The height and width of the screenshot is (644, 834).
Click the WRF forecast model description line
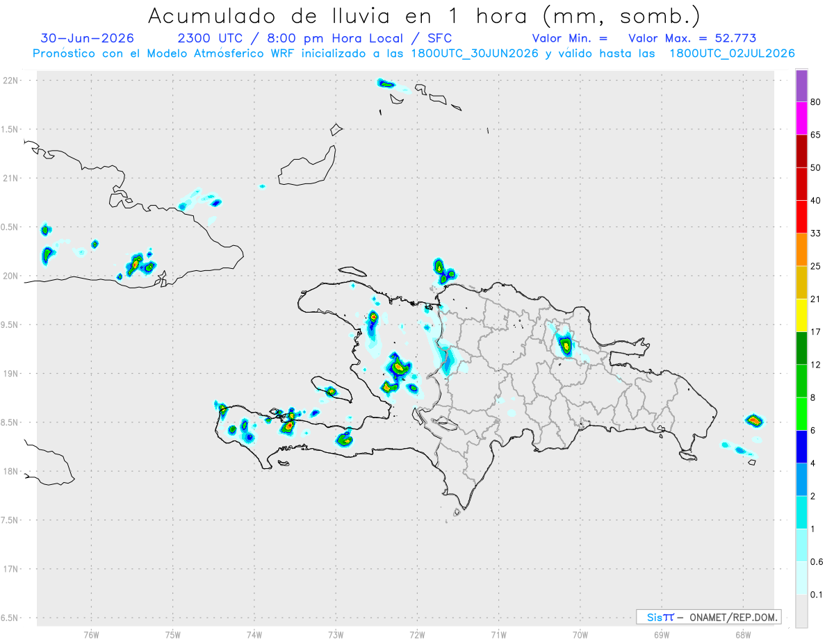click(414, 53)
